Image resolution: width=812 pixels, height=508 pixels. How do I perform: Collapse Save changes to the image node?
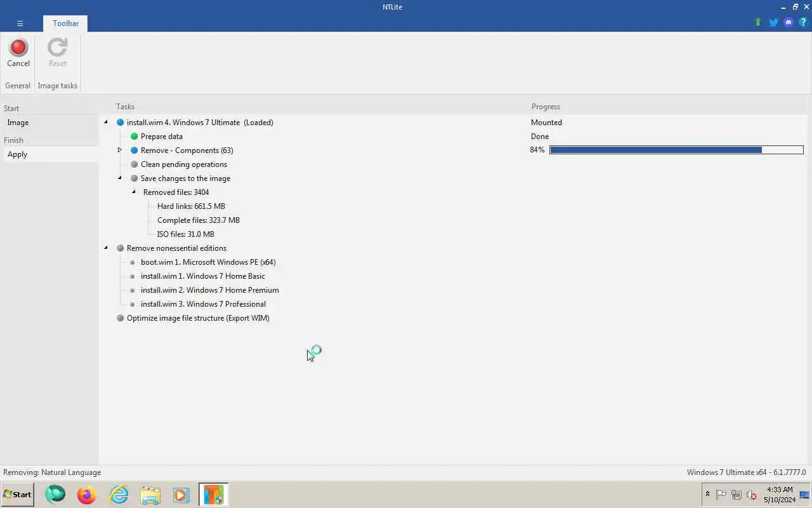click(x=119, y=178)
